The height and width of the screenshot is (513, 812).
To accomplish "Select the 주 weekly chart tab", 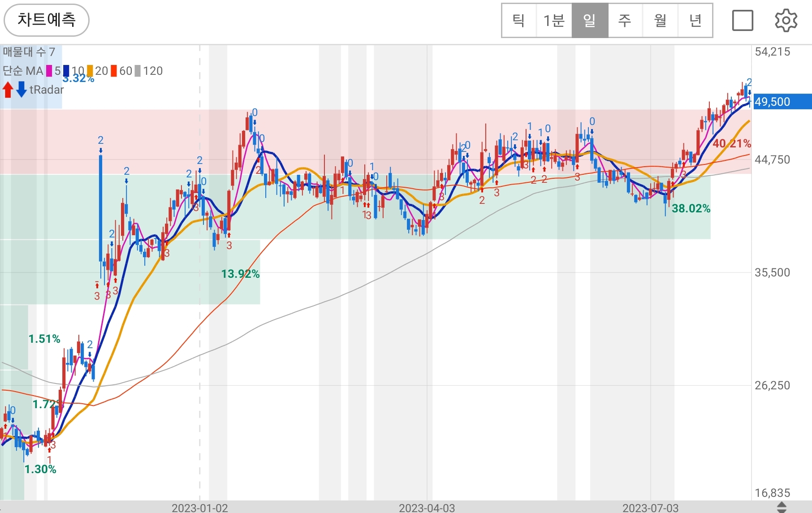I will (625, 21).
